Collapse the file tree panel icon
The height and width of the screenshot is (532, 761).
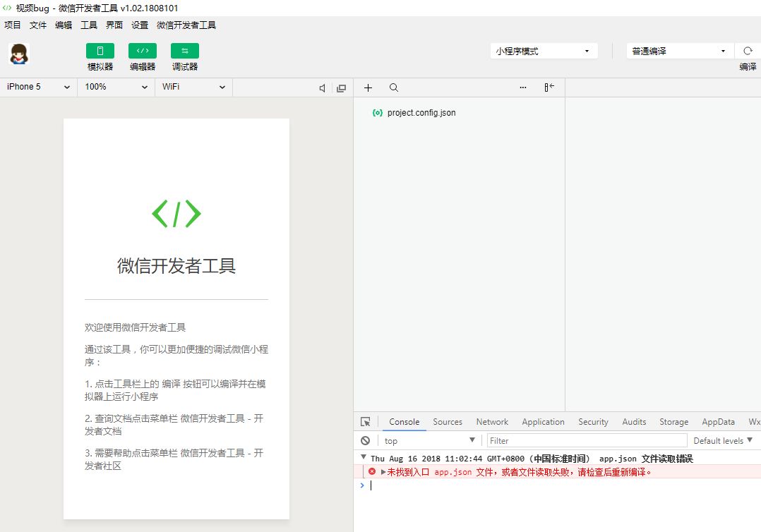[x=549, y=87]
